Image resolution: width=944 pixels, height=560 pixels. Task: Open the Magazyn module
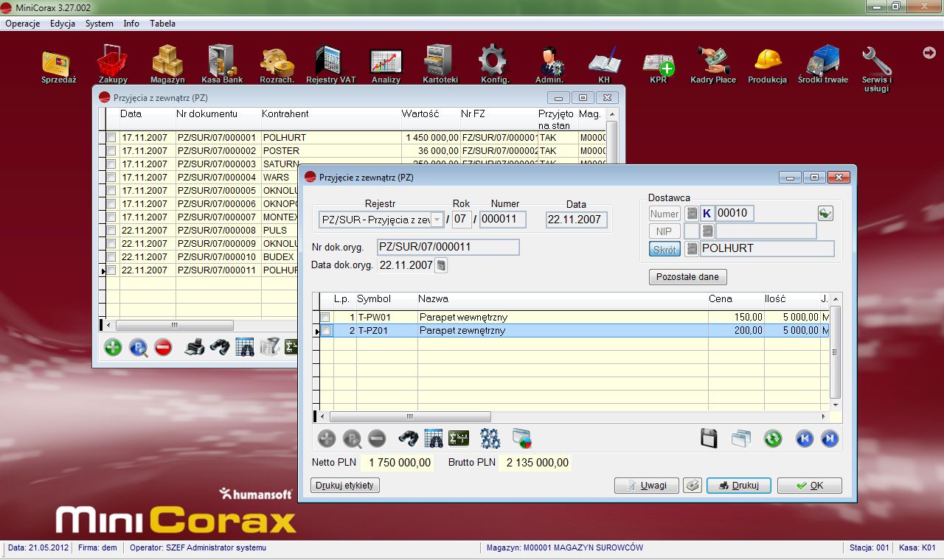pyautogui.click(x=167, y=65)
